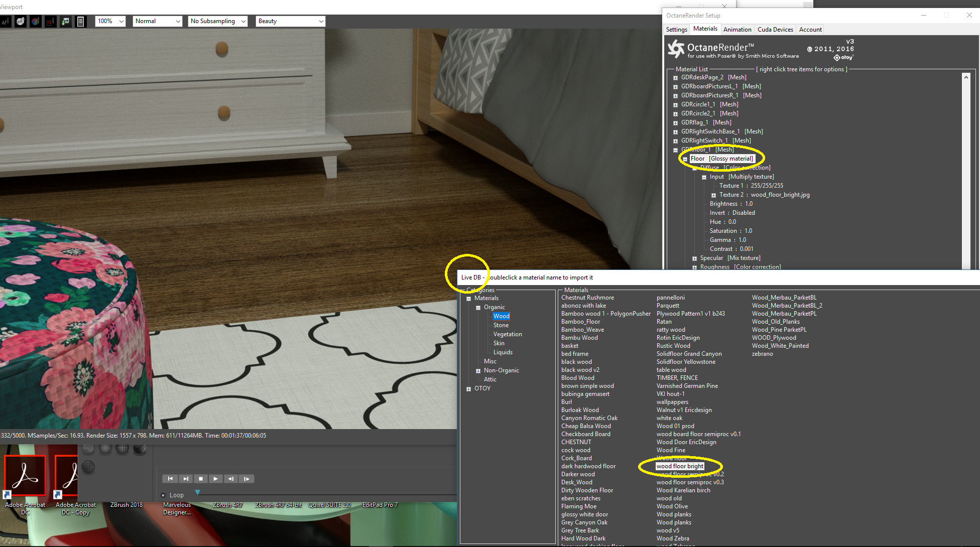Click the render region selection icon

click(x=50, y=22)
